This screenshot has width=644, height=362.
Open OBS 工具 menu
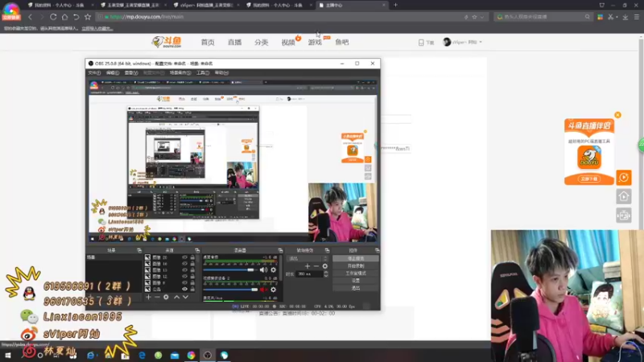point(203,72)
